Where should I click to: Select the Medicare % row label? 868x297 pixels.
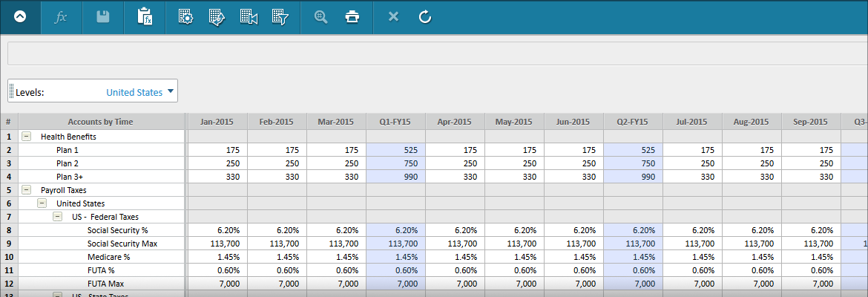[x=108, y=257]
